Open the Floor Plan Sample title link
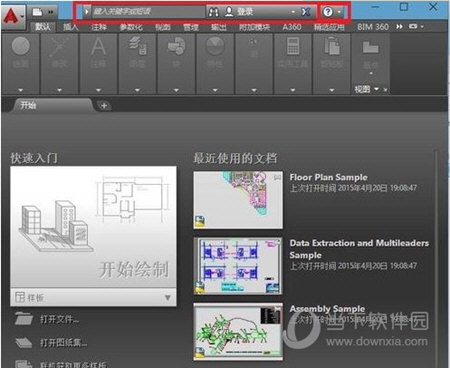The height and width of the screenshot is (368, 450). (x=328, y=177)
